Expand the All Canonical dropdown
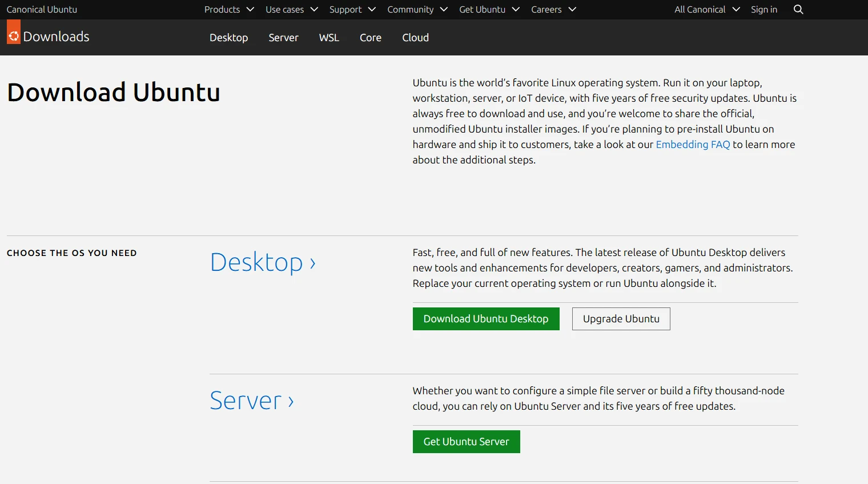This screenshot has width=868, height=484. click(x=707, y=9)
